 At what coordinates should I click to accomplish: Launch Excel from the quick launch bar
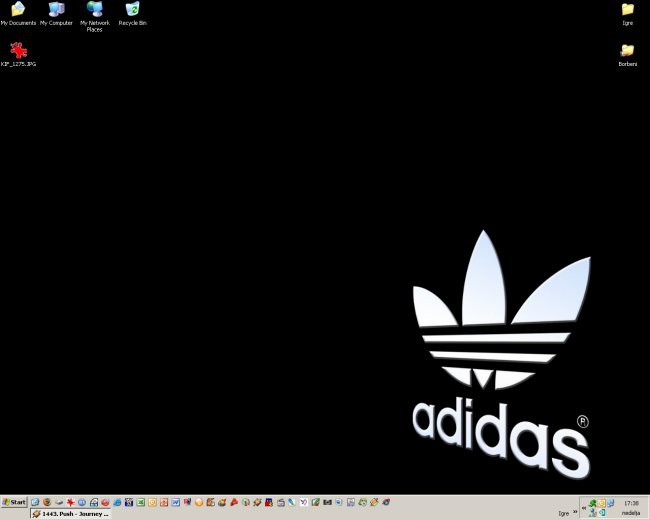(140, 502)
